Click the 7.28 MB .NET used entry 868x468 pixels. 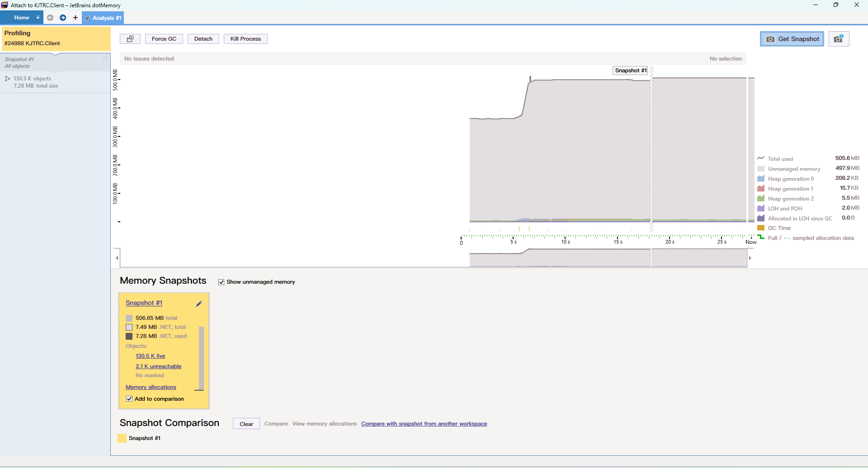tap(156, 336)
